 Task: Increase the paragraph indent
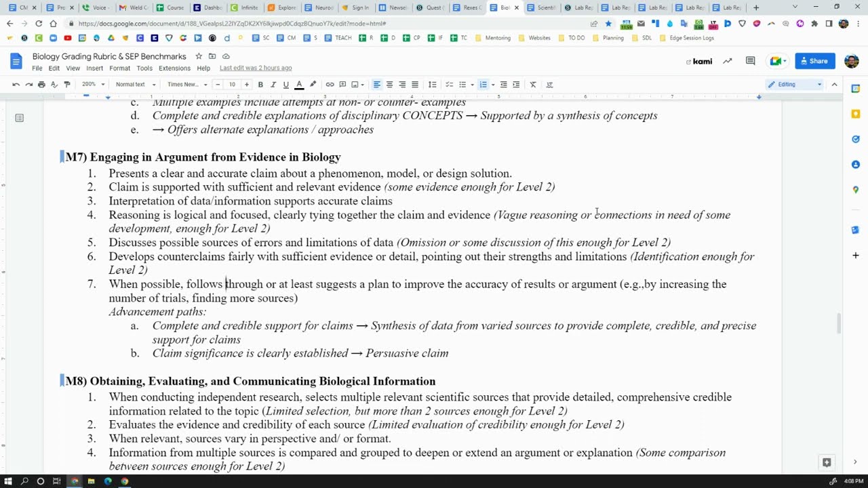tap(516, 85)
